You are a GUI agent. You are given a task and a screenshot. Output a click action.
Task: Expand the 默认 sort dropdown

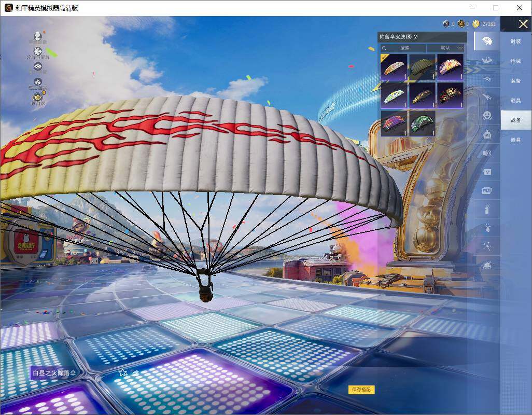[x=445, y=48]
